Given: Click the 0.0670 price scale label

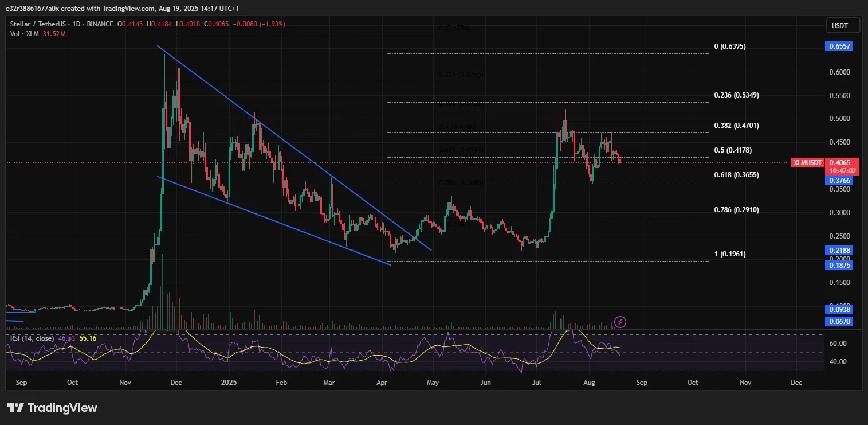Looking at the screenshot, I should pos(839,321).
